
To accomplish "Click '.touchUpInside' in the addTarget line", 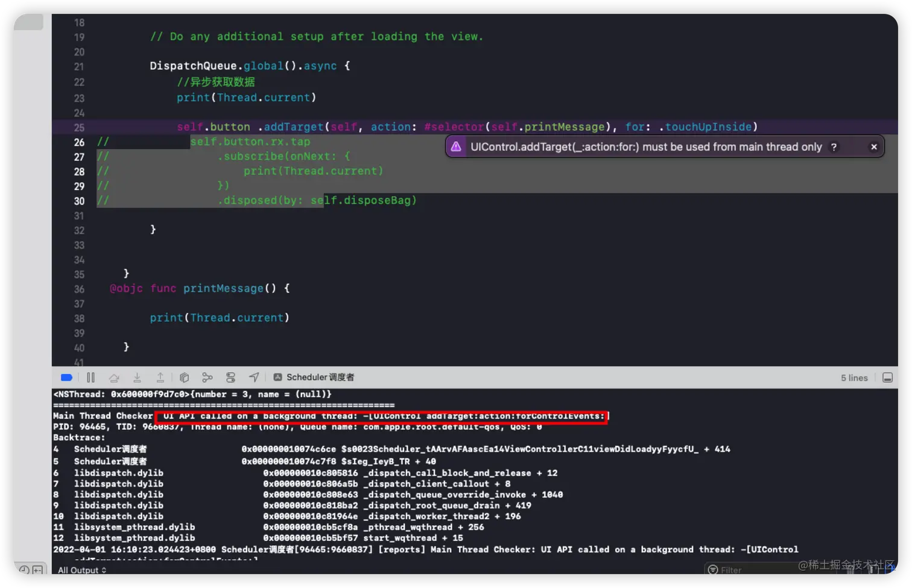I will tap(705, 127).
